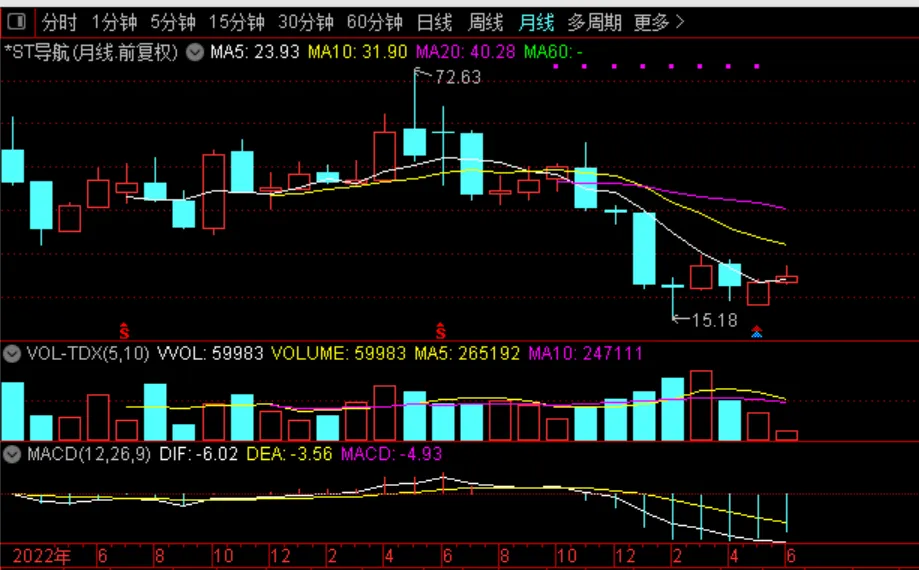Expand the 更多 timeframe options
Screen dimensions: 919x570
[659, 22]
